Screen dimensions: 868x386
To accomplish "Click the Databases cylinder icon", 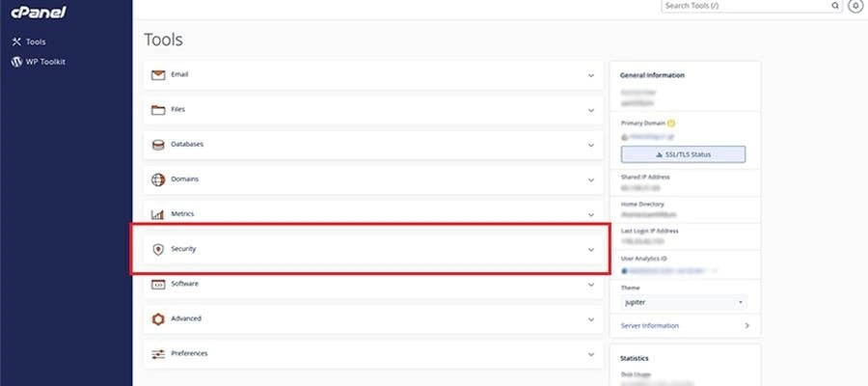I will tap(158, 145).
